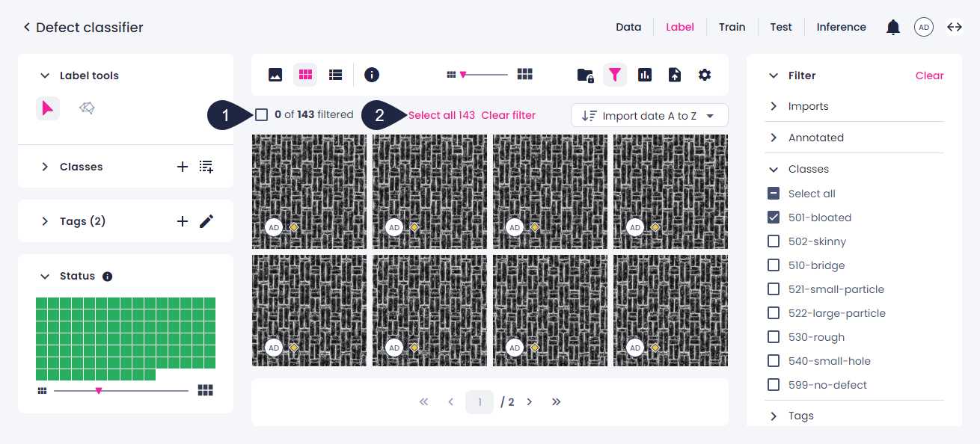Screen dimensions: 980x444
Task: Select the pointer label tool
Action: click(x=48, y=108)
